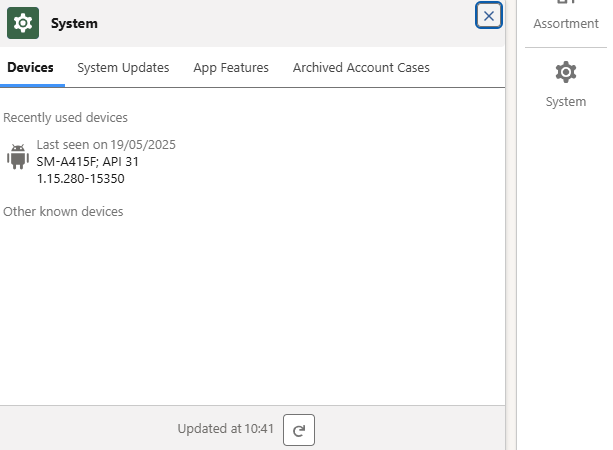Screen dimensions: 613x450
Task: Open System via the sidebar gear icon
Action: coord(565,73)
